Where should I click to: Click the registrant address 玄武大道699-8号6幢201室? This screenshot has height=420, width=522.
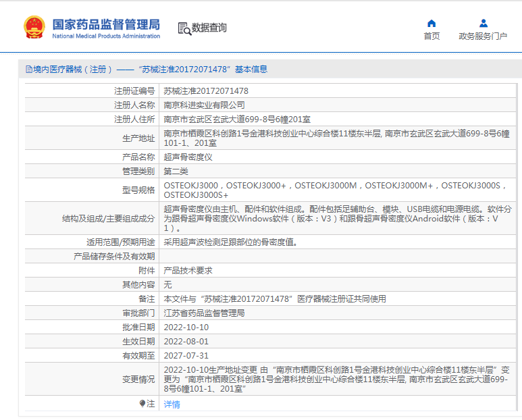tap(237, 120)
